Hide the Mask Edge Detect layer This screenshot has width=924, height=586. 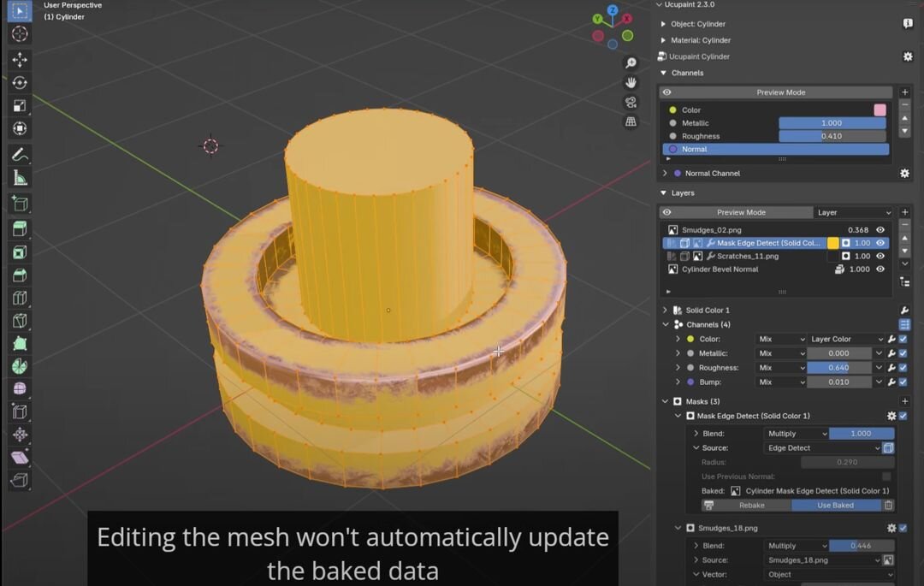[880, 243]
